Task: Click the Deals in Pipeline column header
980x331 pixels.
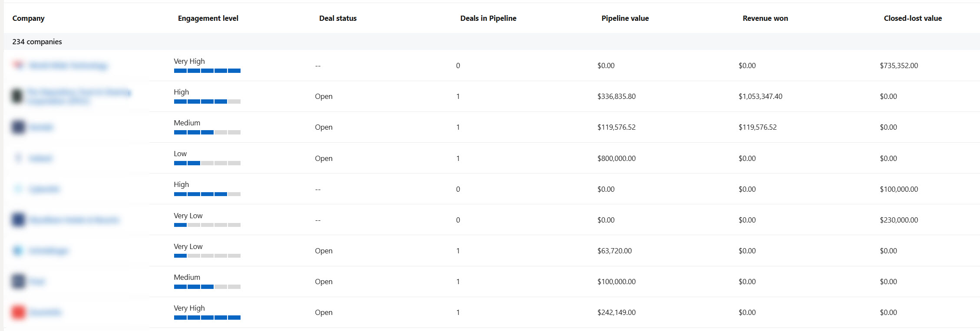Action: [x=488, y=18]
